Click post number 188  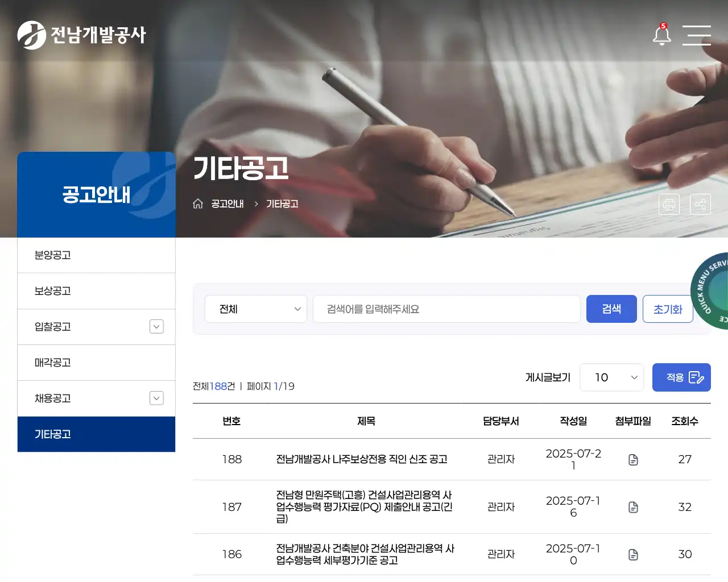231,459
